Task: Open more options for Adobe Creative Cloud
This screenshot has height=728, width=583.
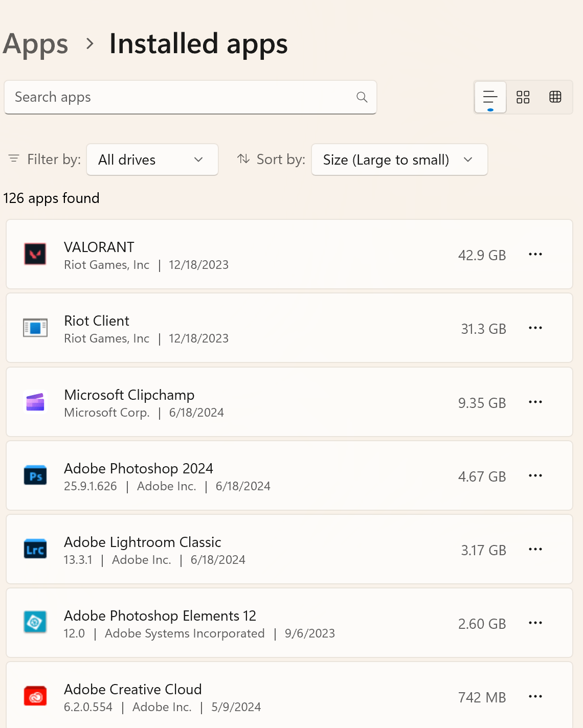Action: coord(535,696)
